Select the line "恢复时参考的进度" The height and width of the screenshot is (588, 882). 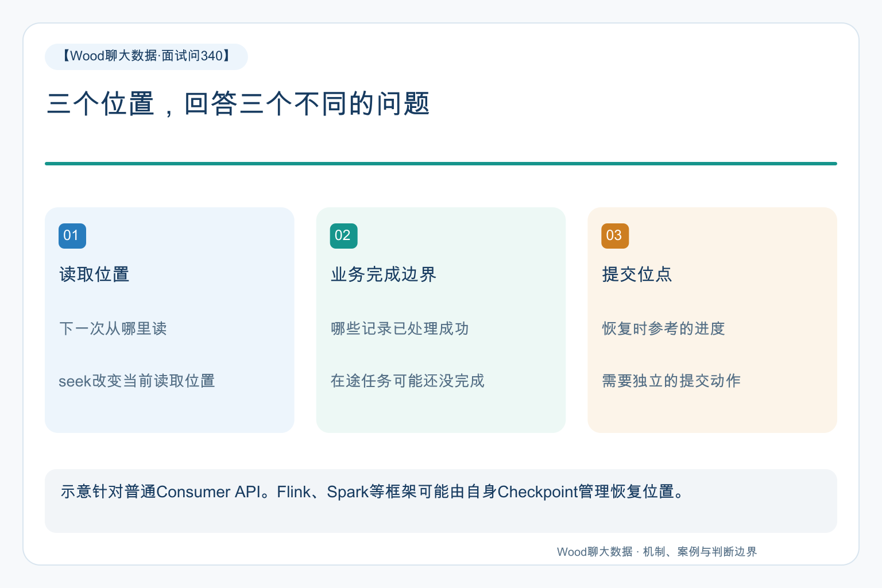coord(663,328)
